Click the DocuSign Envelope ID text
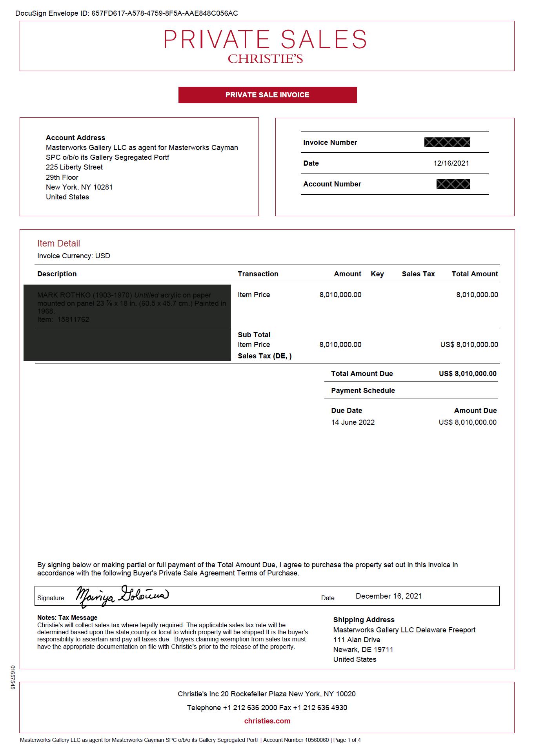 click(126, 14)
